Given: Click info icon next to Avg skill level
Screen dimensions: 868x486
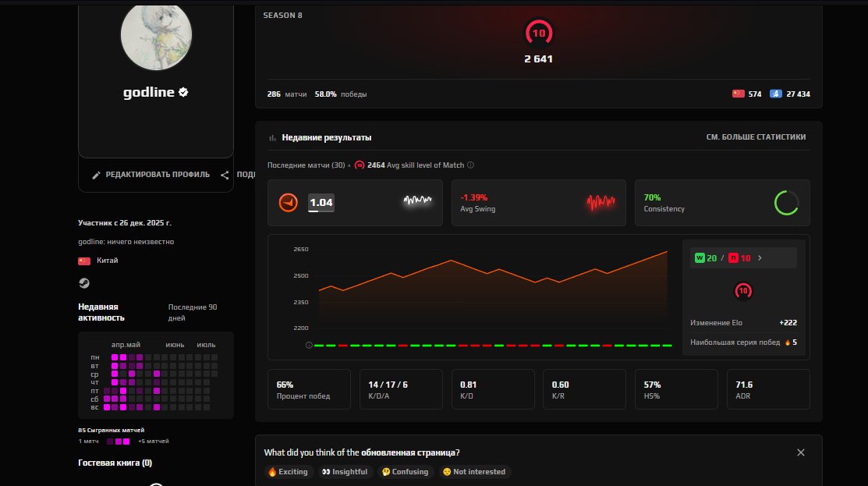Looking at the screenshot, I should pos(470,165).
